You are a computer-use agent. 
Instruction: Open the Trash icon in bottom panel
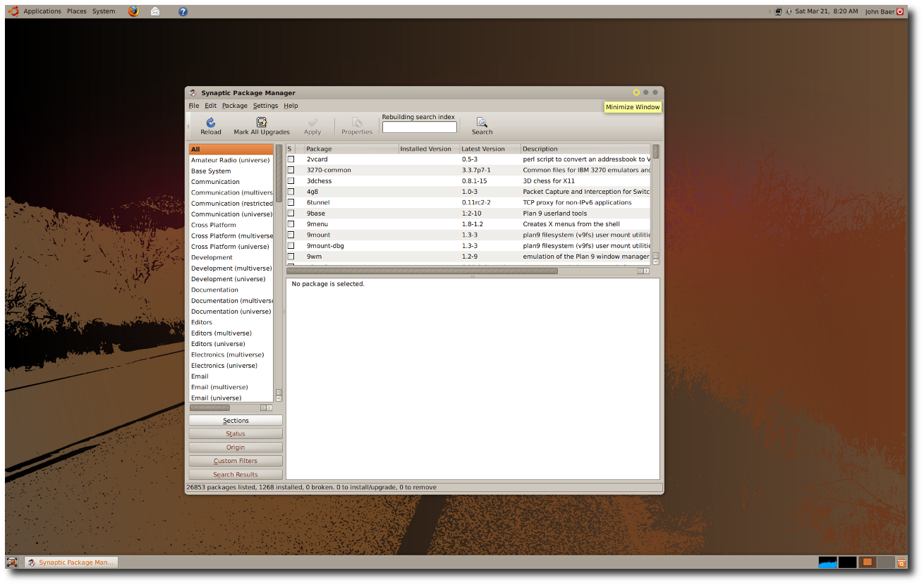[901, 562]
